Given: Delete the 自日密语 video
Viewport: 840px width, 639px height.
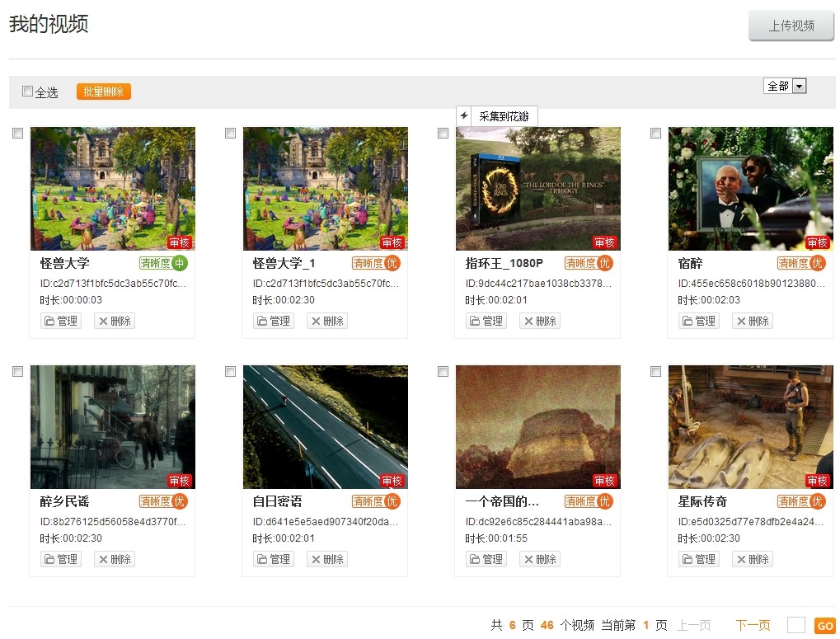Looking at the screenshot, I should click(327, 559).
